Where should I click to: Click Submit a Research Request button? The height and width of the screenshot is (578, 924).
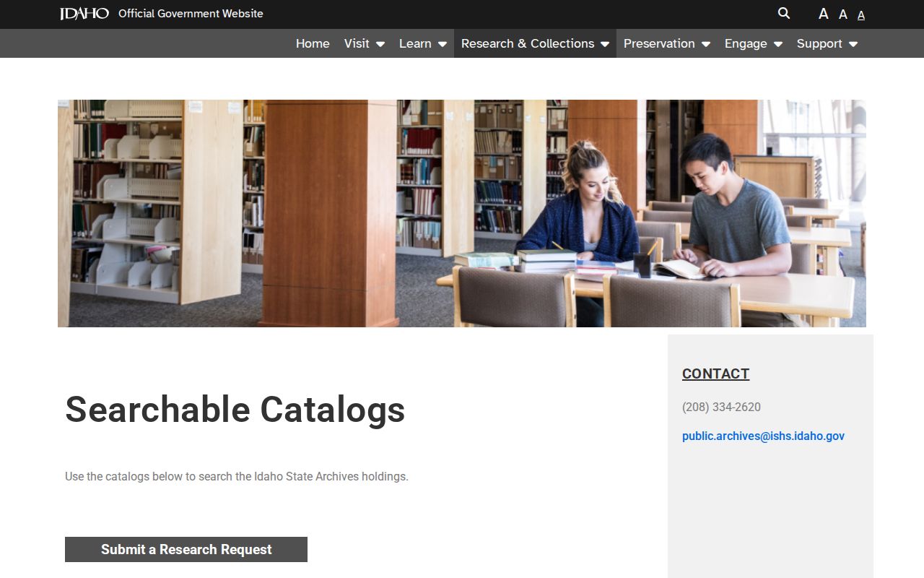pyautogui.click(x=186, y=549)
